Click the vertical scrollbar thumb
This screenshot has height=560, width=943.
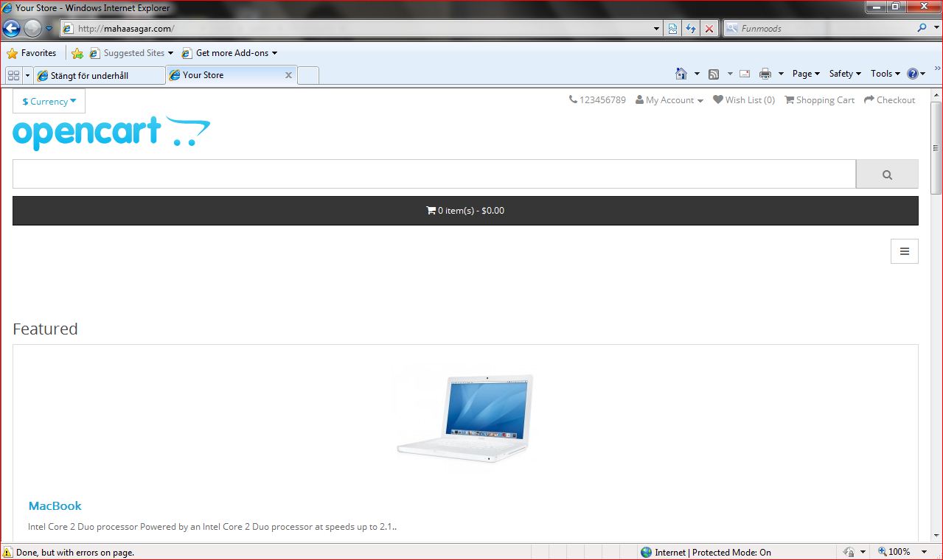(x=936, y=147)
